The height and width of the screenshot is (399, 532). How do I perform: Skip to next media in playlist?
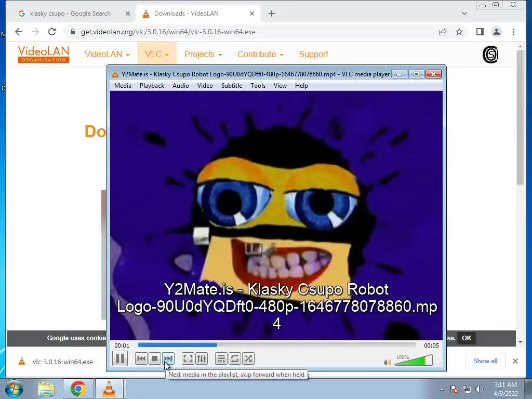pyautogui.click(x=168, y=358)
